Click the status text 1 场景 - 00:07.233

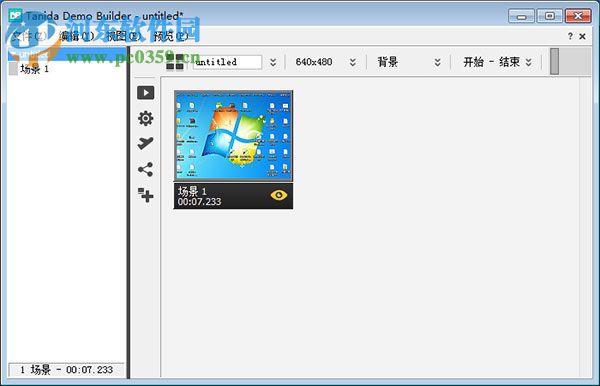pos(67,370)
